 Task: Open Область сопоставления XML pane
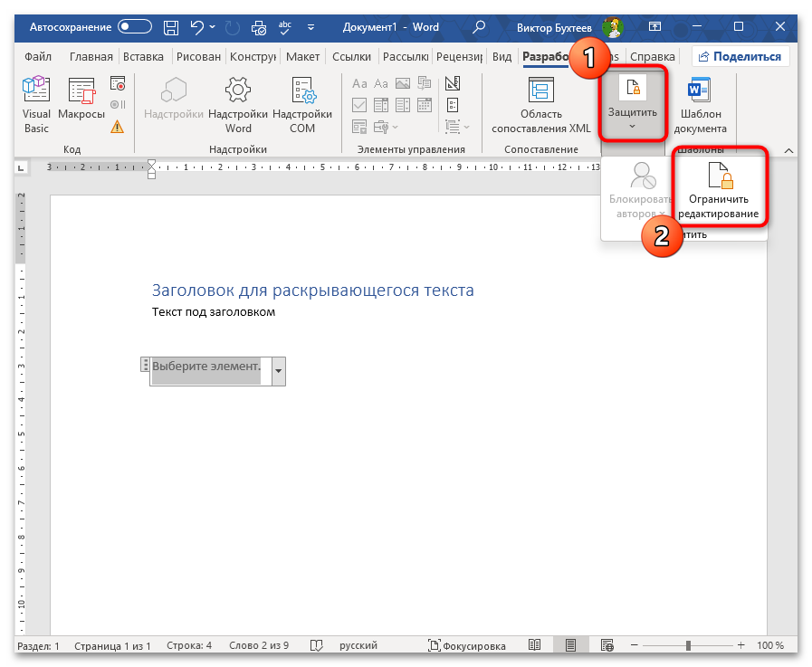[541, 105]
